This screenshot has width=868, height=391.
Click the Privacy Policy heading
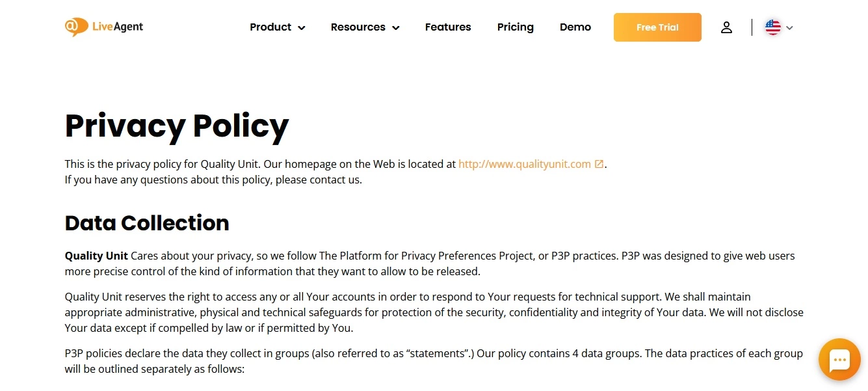tap(176, 126)
